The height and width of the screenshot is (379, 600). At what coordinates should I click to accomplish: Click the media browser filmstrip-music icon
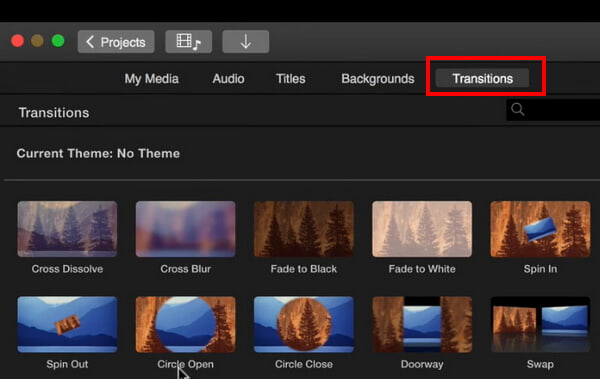click(189, 42)
